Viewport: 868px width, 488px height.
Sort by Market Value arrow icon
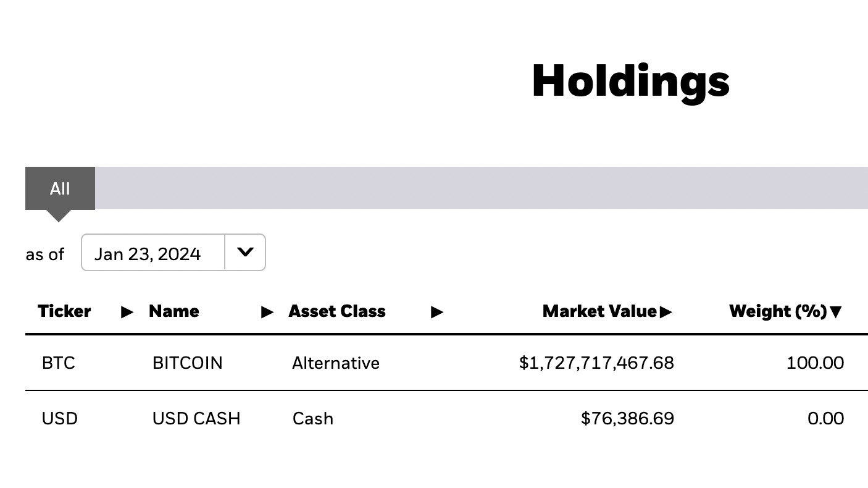[x=666, y=312]
